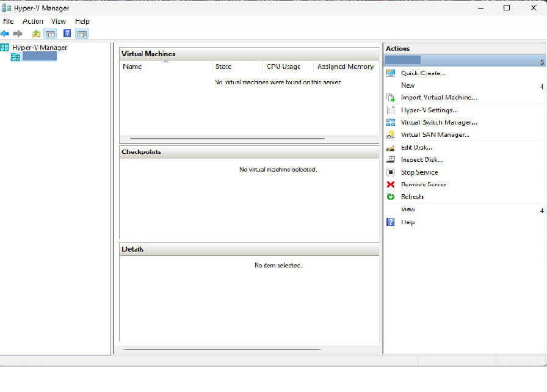This screenshot has width=547, height=392.
Task: Click the Hyper-V Manager tree root icon
Action: pyautogui.click(x=5, y=48)
